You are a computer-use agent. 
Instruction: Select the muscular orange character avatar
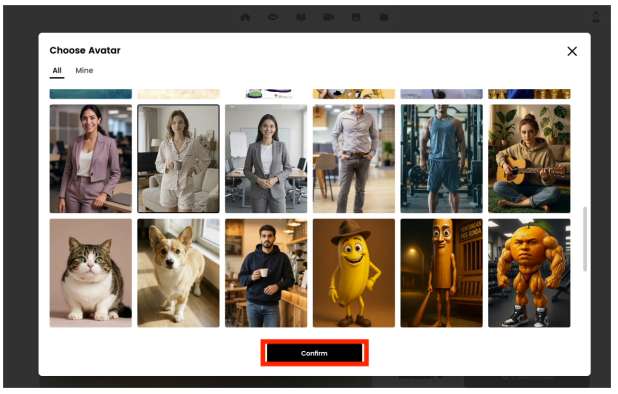(x=529, y=273)
